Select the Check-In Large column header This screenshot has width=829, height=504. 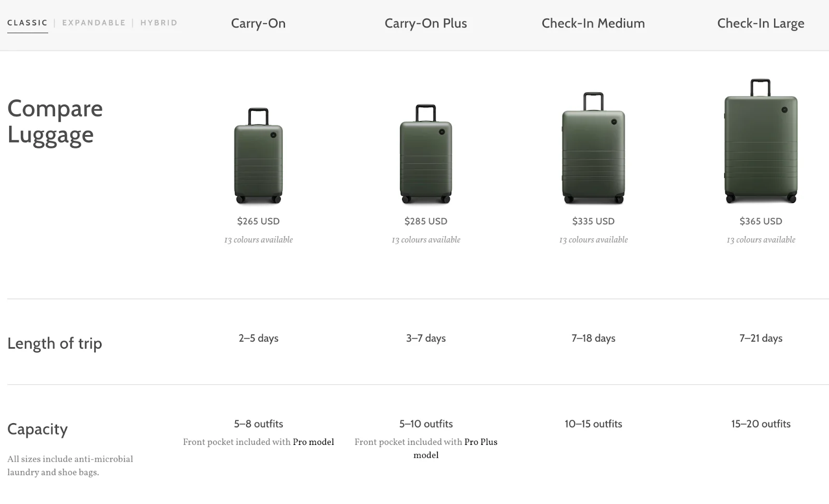coord(760,23)
